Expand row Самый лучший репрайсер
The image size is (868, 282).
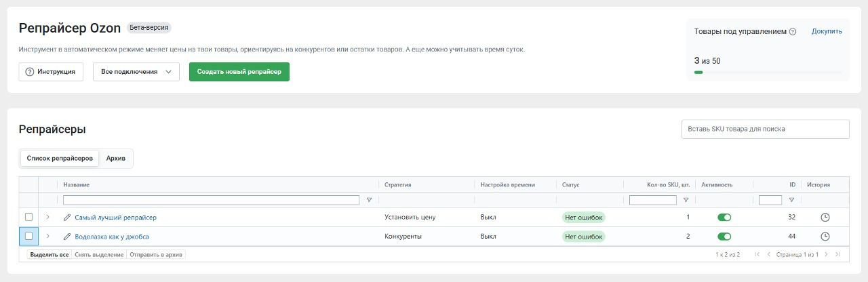pos(47,217)
